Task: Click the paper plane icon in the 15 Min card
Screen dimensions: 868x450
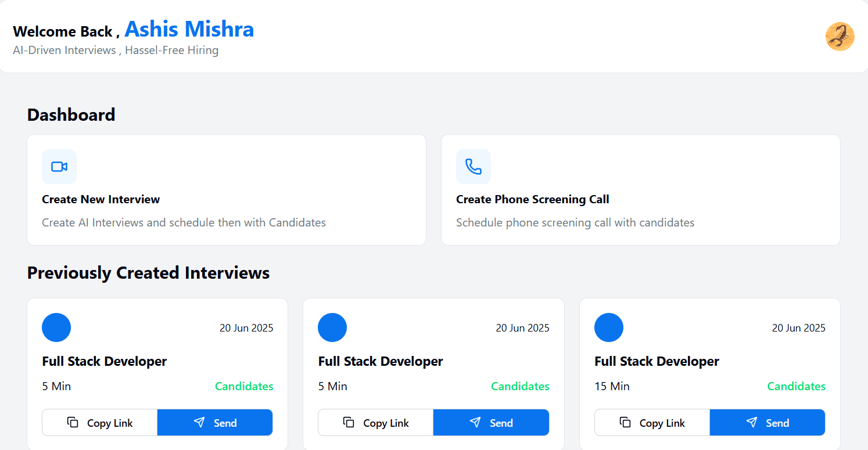Action: [x=752, y=423]
